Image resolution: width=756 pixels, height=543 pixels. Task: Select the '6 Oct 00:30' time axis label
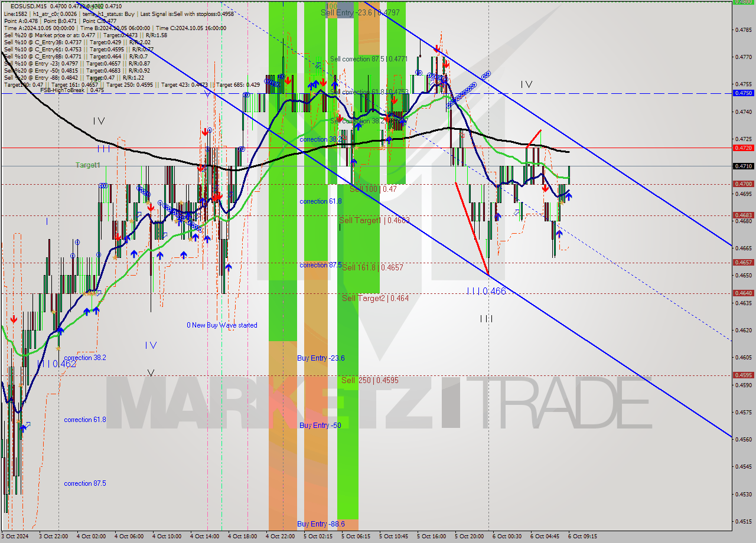tap(507, 537)
